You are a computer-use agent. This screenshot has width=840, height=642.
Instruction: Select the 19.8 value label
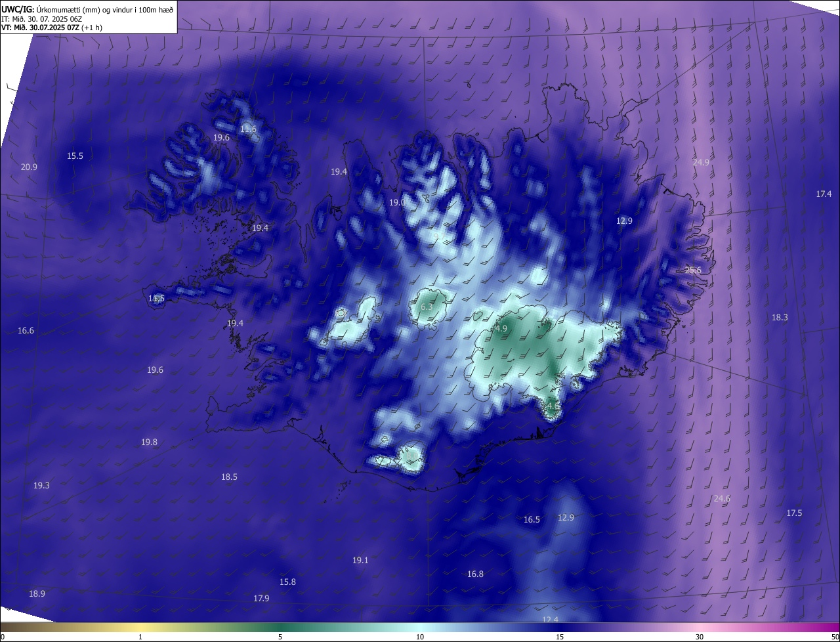(x=149, y=442)
